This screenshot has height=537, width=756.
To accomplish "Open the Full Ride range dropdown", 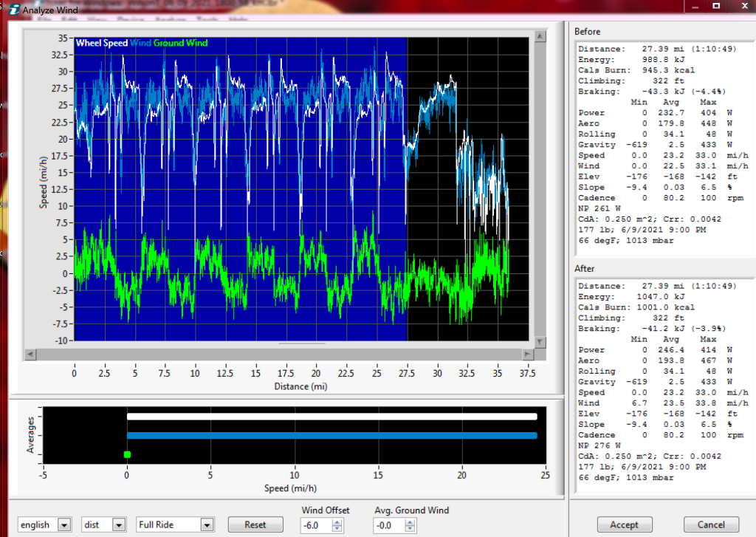I will pos(207,524).
